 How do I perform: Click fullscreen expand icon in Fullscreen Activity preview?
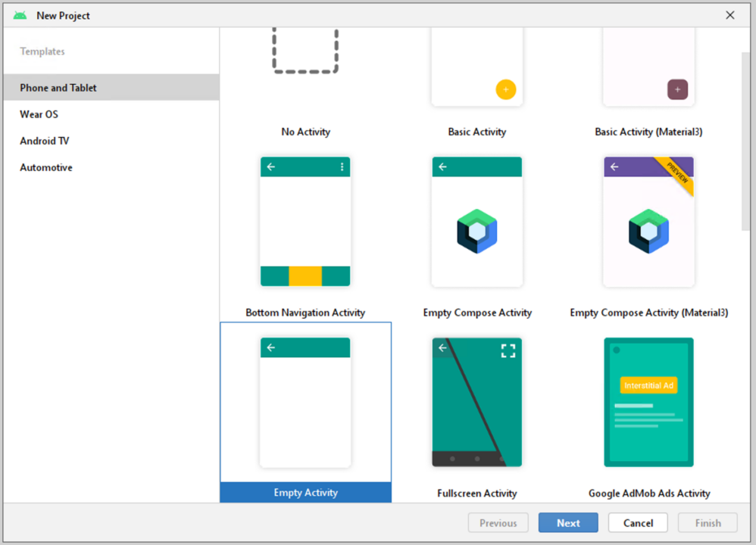(508, 350)
